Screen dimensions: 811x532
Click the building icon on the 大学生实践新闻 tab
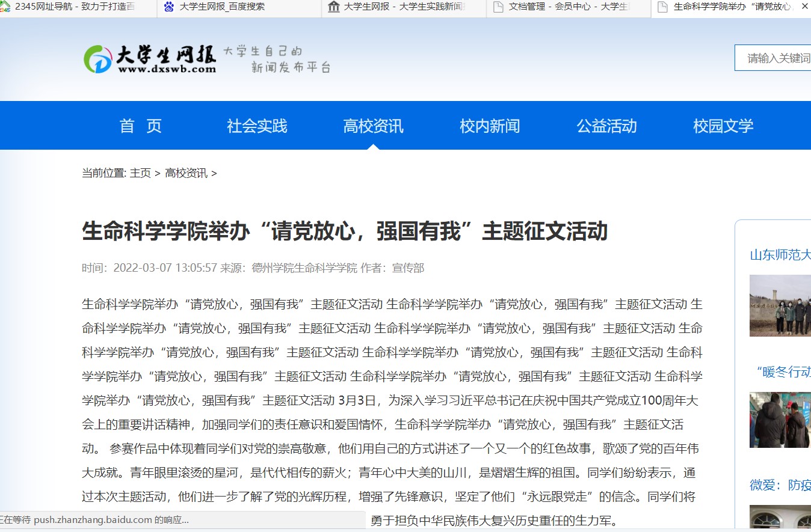pos(334,6)
